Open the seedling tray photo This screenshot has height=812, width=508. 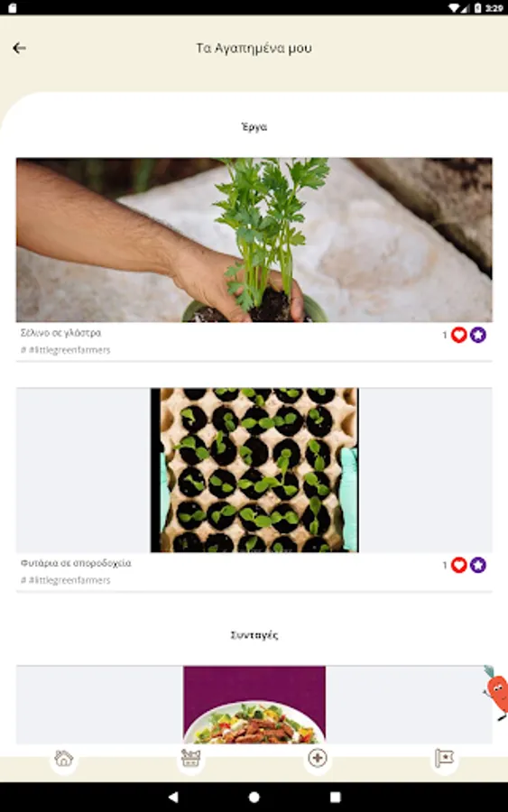[254, 470]
